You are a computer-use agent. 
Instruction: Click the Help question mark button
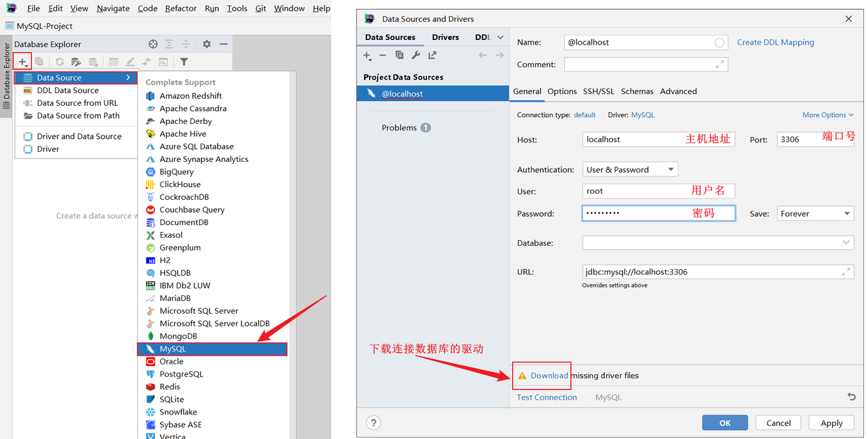(373, 423)
